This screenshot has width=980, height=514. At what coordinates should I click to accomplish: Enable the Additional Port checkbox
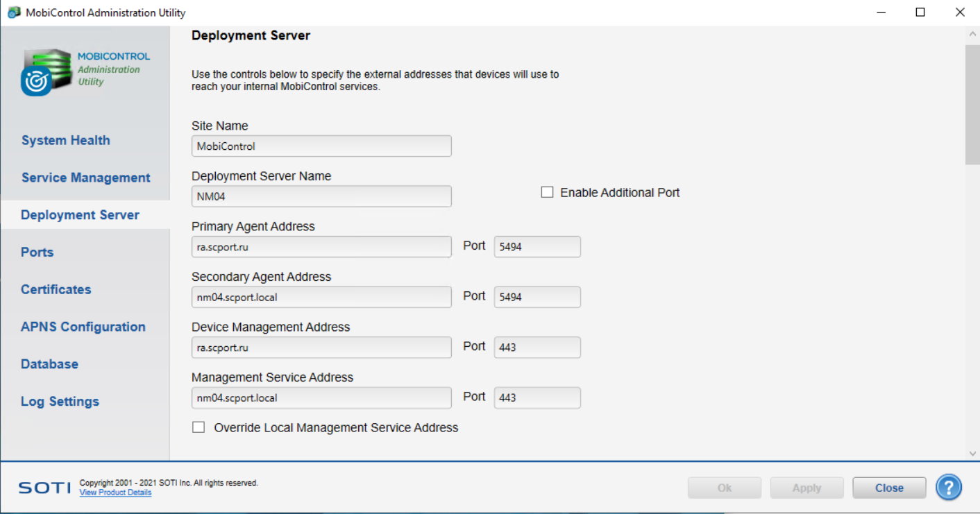click(x=548, y=193)
